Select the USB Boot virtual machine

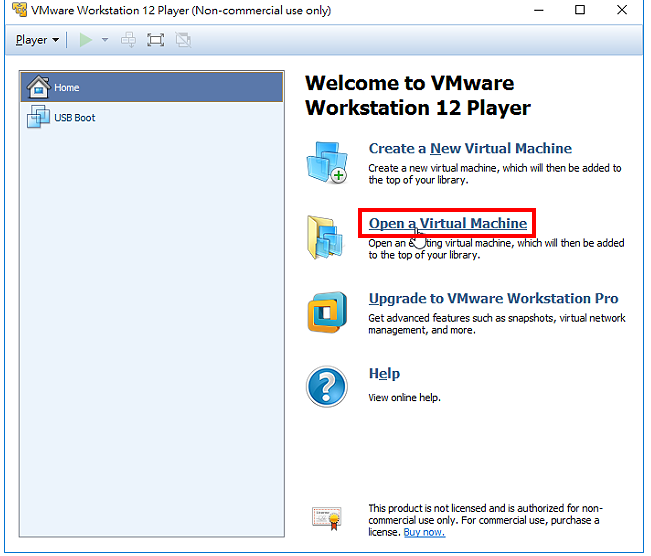click(152, 118)
